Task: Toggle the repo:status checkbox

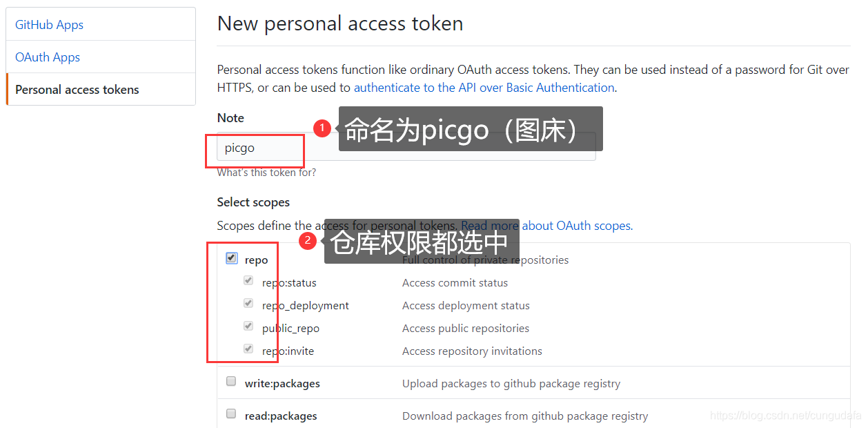Action: [x=248, y=281]
